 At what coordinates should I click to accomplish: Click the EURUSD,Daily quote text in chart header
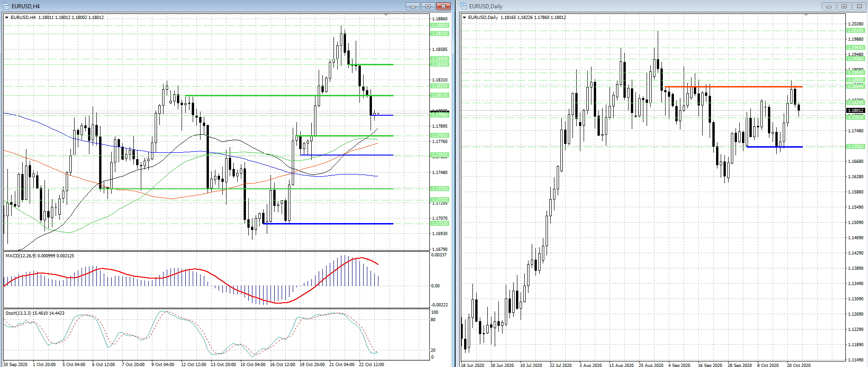click(x=517, y=18)
